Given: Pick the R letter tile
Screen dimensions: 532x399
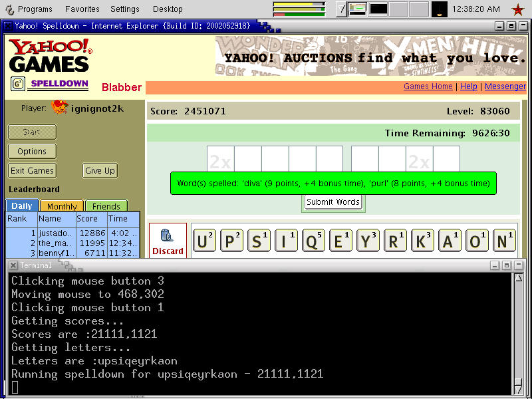Looking at the screenshot, I should [x=395, y=241].
